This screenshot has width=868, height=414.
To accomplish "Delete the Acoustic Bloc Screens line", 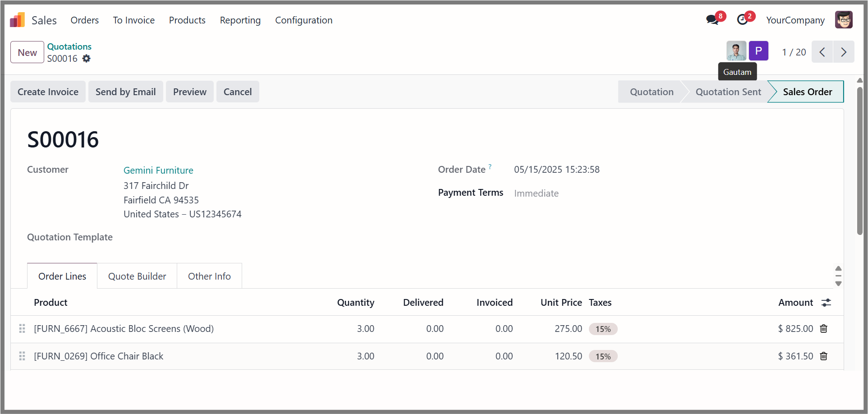I will pos(824,329).
